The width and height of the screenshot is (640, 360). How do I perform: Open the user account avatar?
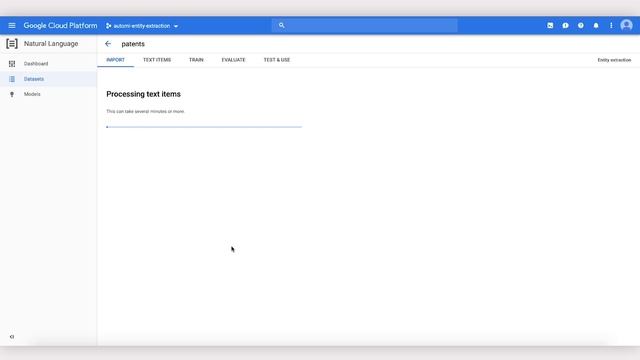point(627,26)
